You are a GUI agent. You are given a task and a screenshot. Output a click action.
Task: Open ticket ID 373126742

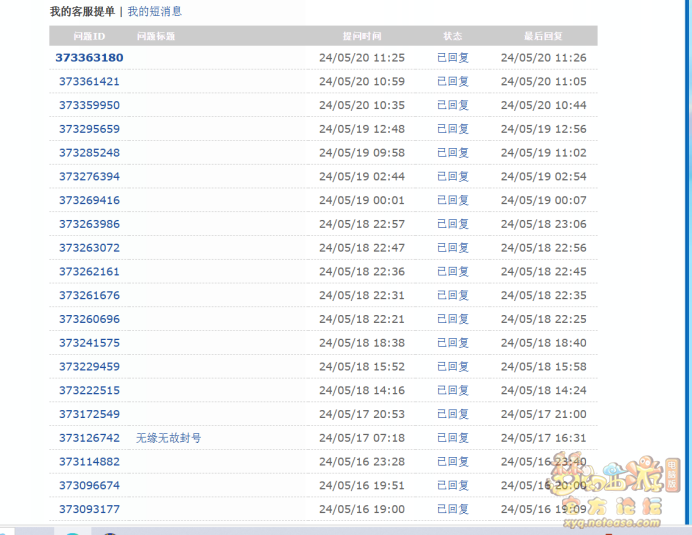pyautogui.click(x=89, y=438)
